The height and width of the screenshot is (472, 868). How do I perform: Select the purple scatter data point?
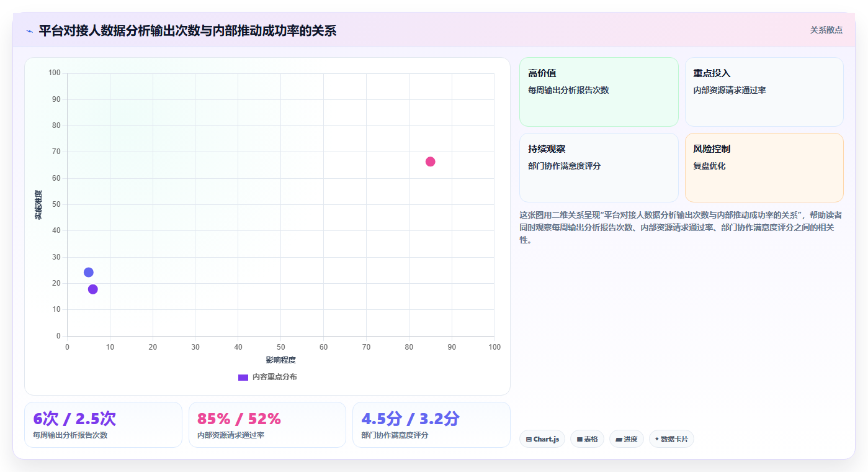coord(93,289)
